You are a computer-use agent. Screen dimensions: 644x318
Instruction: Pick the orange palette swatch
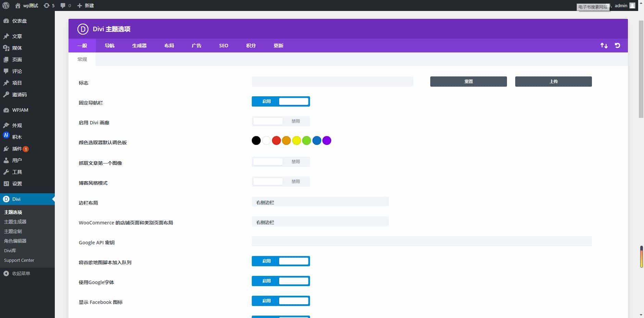[286, 140]
